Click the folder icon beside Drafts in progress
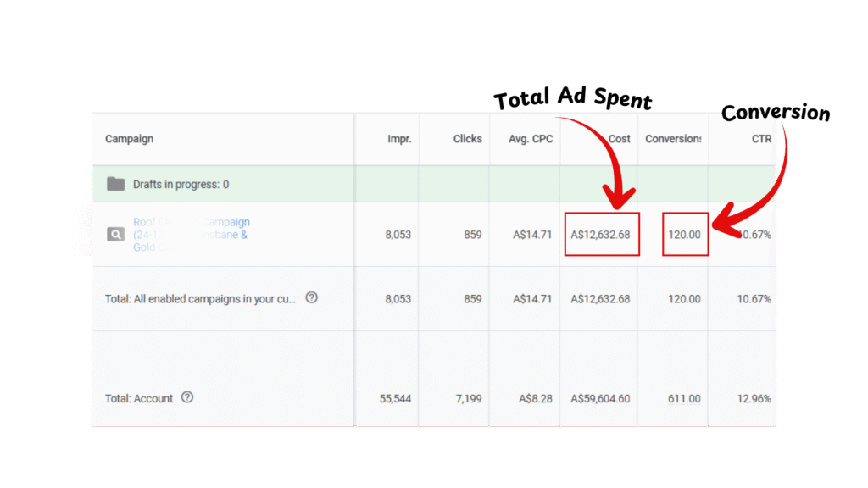This screenshot has width=868, height=488. pyautogui.click(x=116, y=184)
